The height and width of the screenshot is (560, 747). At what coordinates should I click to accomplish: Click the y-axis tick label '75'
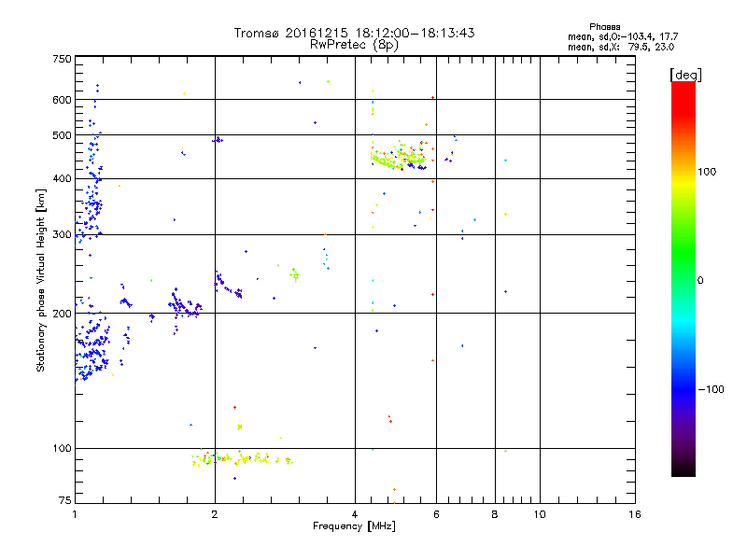(x=65, y=500)
